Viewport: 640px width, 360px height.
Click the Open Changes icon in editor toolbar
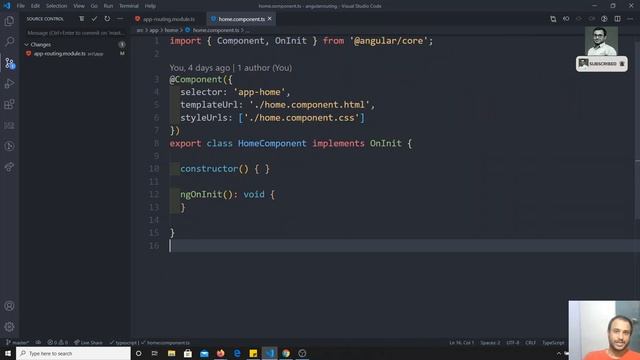(x=553, y=19)
